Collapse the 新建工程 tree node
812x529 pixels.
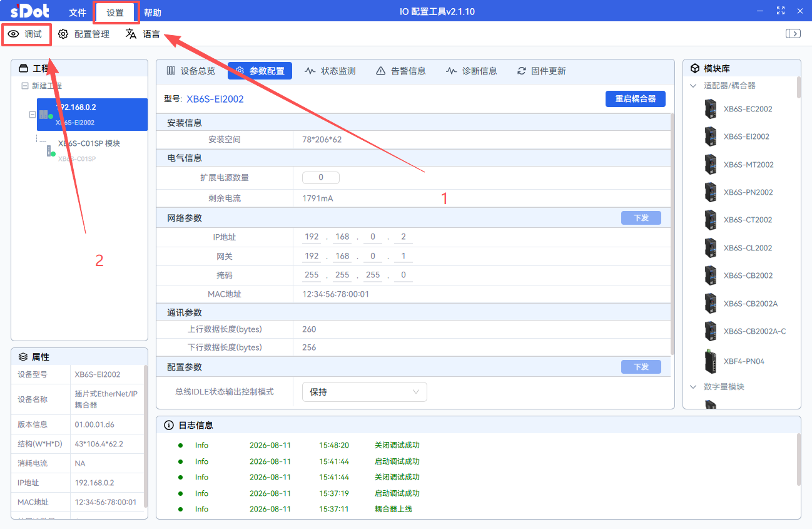coord(24,86)
